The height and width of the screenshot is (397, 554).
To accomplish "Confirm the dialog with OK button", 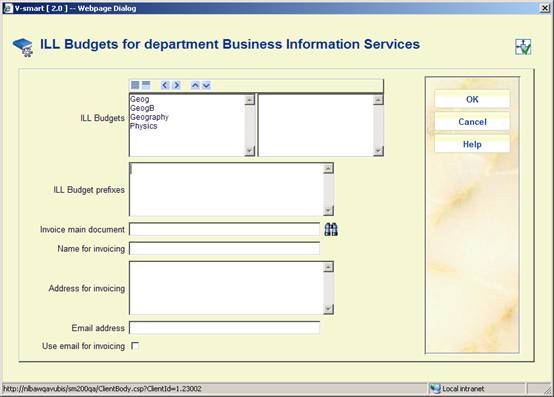I will pyautogui.click(x=472, y=99).
